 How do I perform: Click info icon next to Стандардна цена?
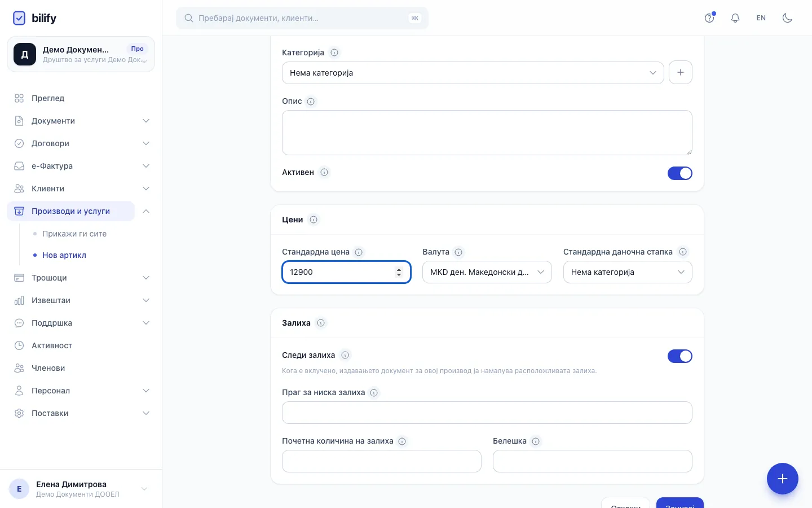(x=359, y=252)
